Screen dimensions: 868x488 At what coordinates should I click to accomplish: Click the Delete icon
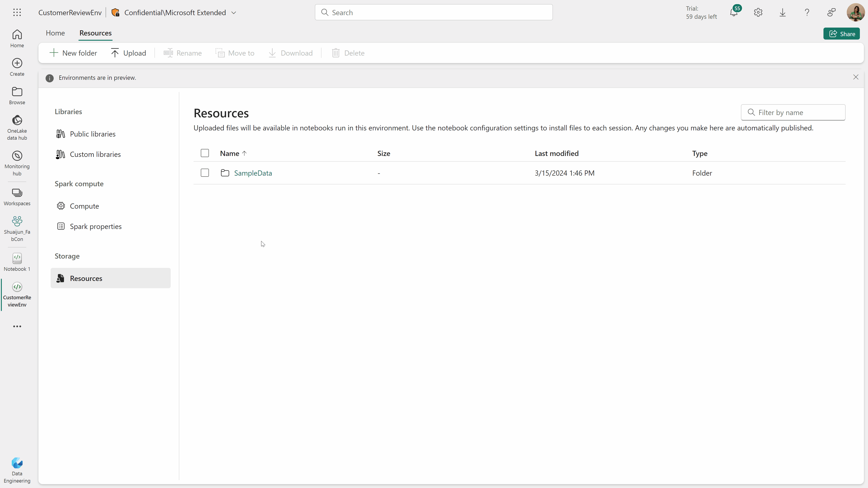tap(335, 53)
